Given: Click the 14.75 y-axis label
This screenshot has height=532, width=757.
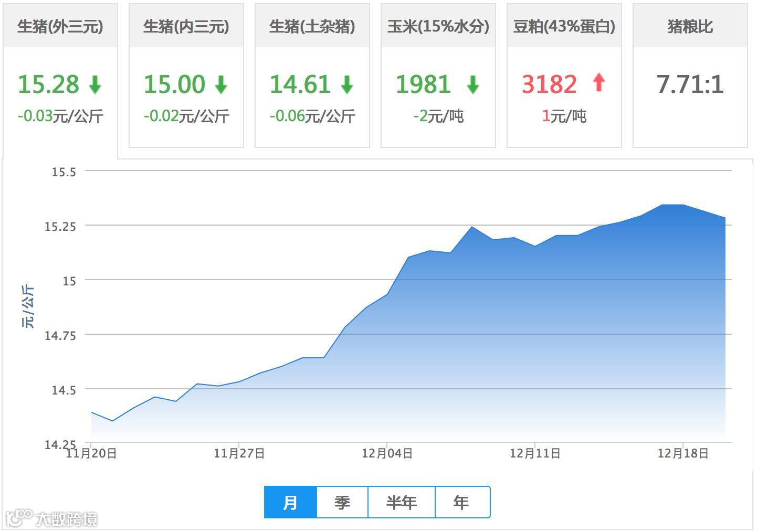Looking at the screenshot, I should coord(60,335).
